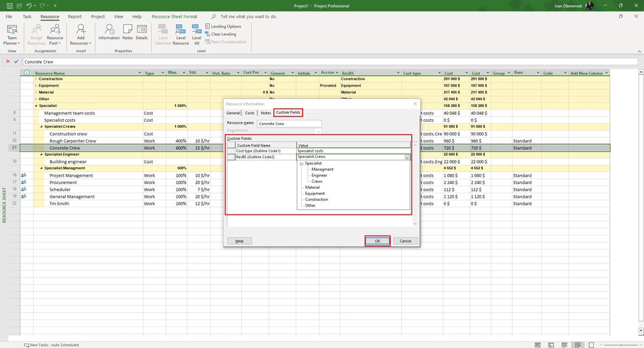The image size is (644, 348).
Task: Select Crews in the ResBS tree
Action: pyautogui.click(x=317, y=181)
